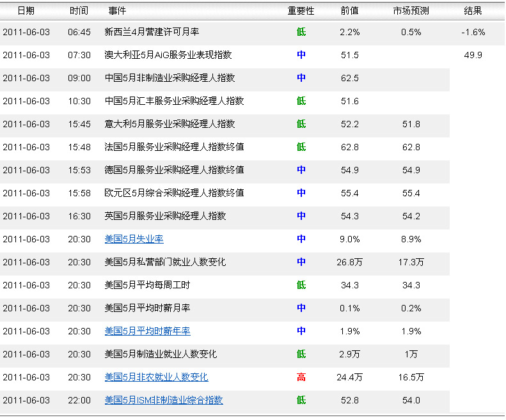The image size is (506, 420).
Task: Click the 重要性 column header
Action: coord(301,11)
